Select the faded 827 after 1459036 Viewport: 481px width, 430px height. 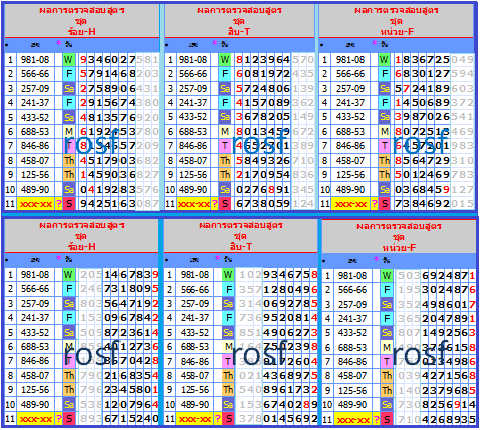pos(147,175)
